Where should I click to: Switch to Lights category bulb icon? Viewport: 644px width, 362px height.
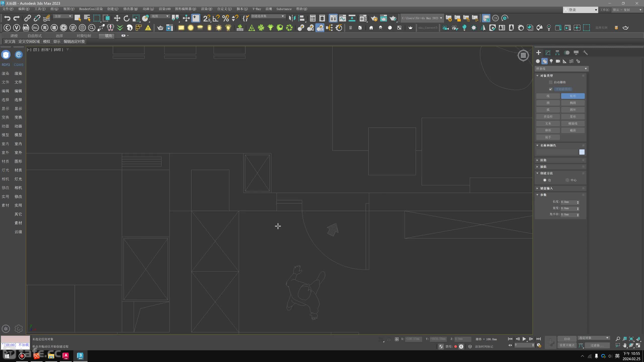coord(551,61)
